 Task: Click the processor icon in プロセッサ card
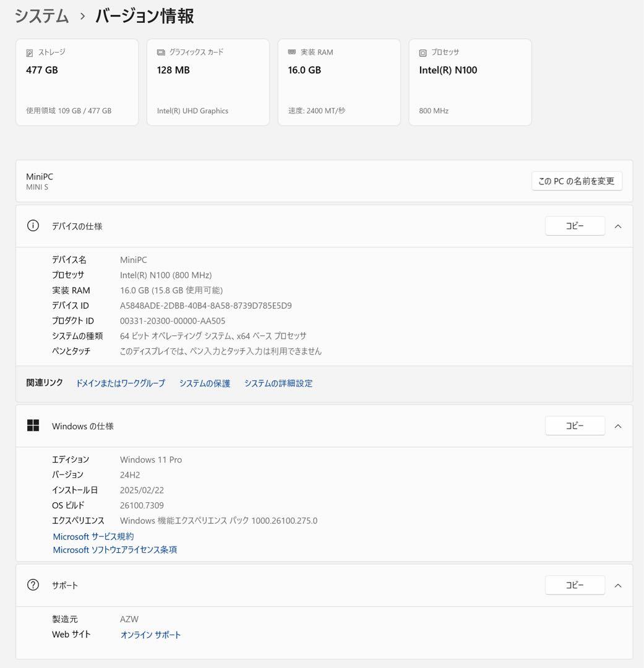click(x=423, y=53)
